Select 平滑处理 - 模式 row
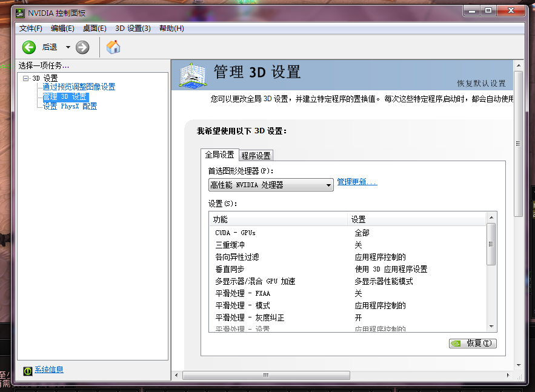Image resolution: width=535 pixels, height=392 pixels. (347, 306)
